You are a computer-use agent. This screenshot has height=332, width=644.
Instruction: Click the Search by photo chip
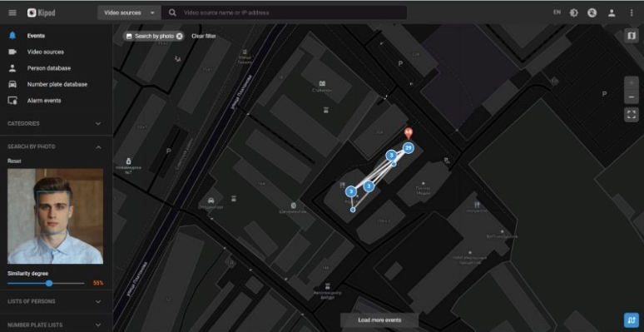coord(154,36)
